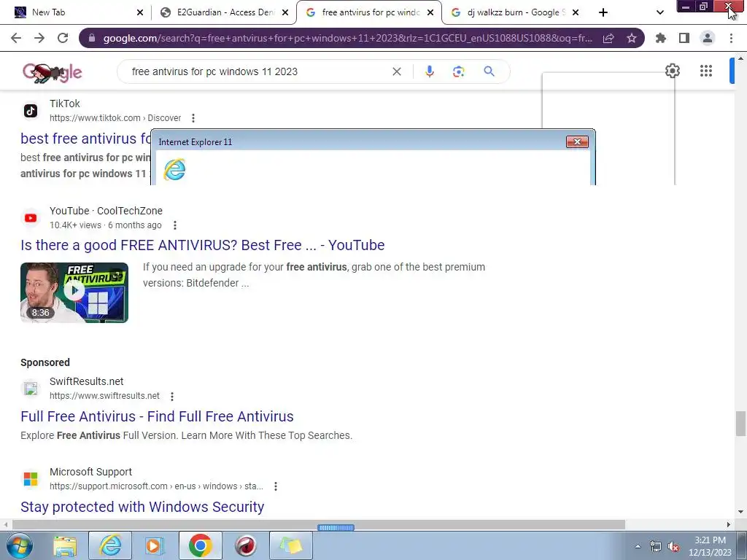Viewport: 747px width, 560px height.
Task: Open Chrome extensions puzzle icon
Action: click(x=661, y=38)
